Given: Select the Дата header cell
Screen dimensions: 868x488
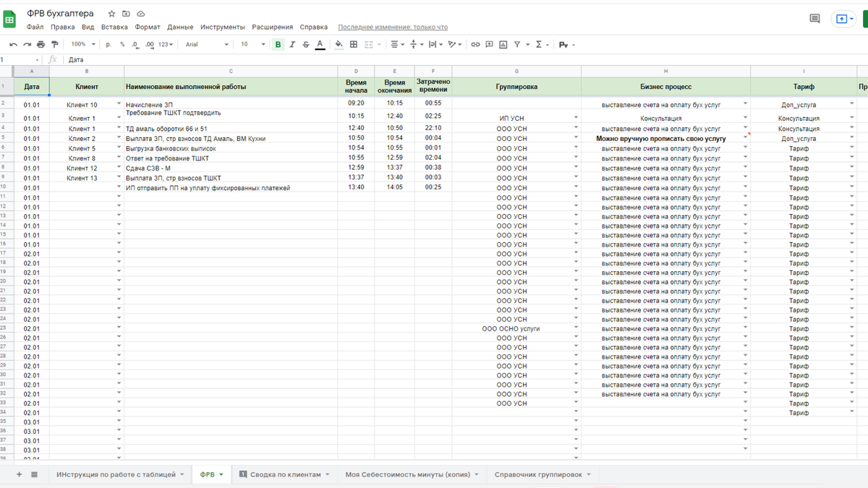Looking at the screenshot, I should coord(32,87).
